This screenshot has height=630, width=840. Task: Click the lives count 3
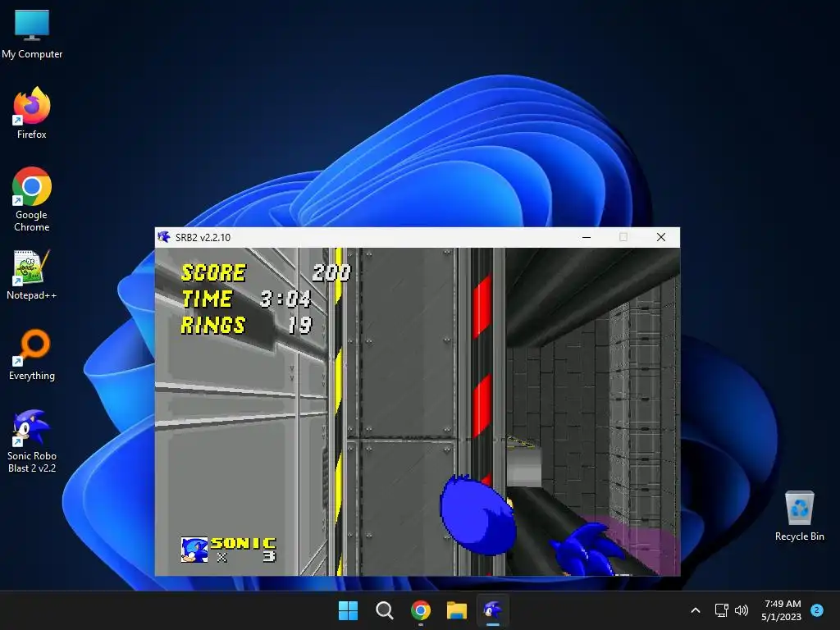click(x=269, y=557)
